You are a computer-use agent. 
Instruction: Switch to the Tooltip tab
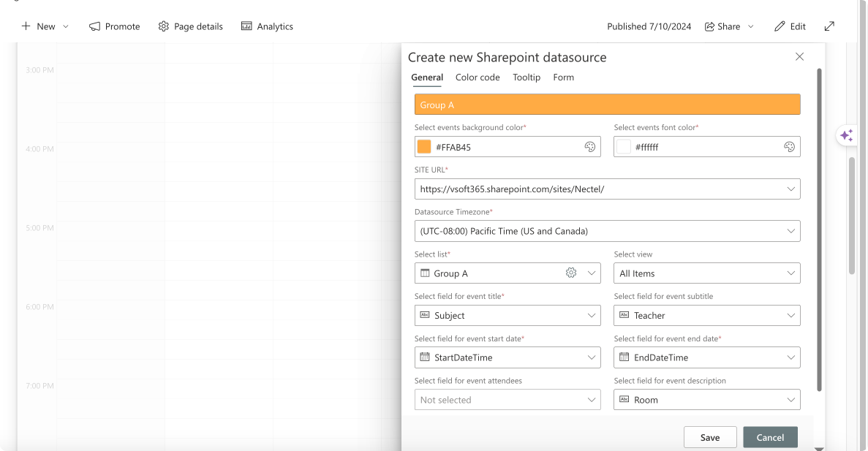526,77
